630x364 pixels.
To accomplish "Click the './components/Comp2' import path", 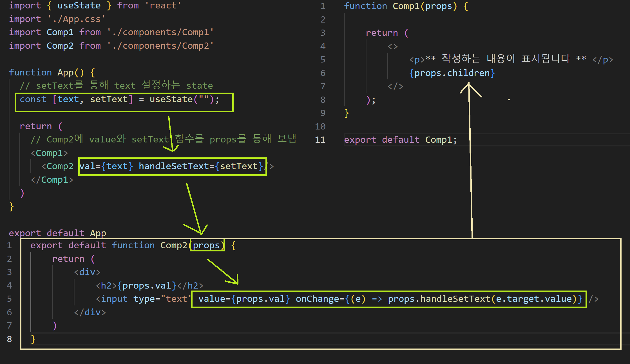I will 160,46.
